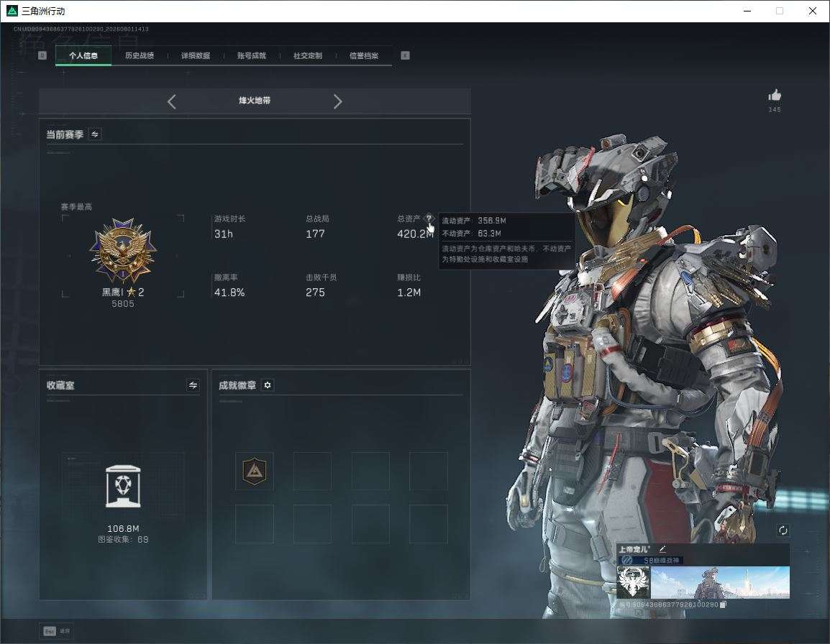Minimize the game window
Screen dimensions: 830x644
(x=747, y=11)
